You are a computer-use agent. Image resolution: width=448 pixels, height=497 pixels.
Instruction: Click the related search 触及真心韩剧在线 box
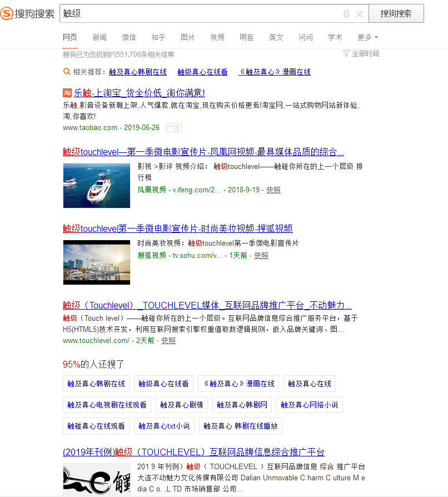96,384
